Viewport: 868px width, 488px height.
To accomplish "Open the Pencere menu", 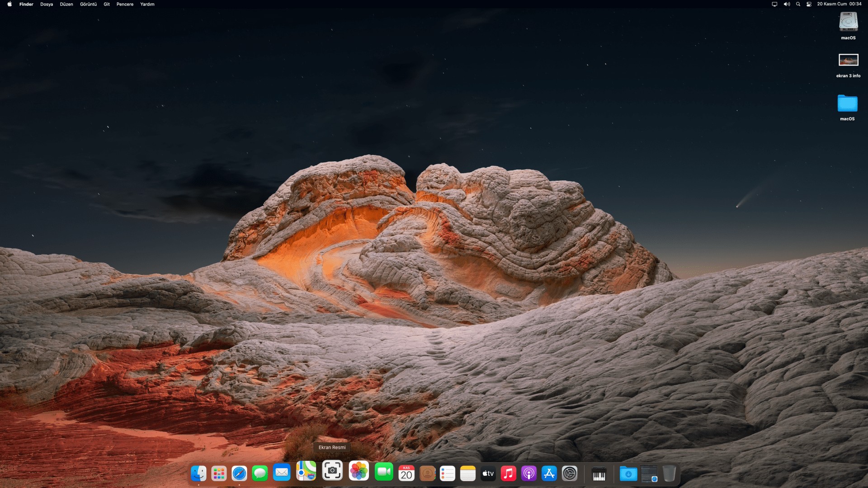I will [x=125, y=4].
